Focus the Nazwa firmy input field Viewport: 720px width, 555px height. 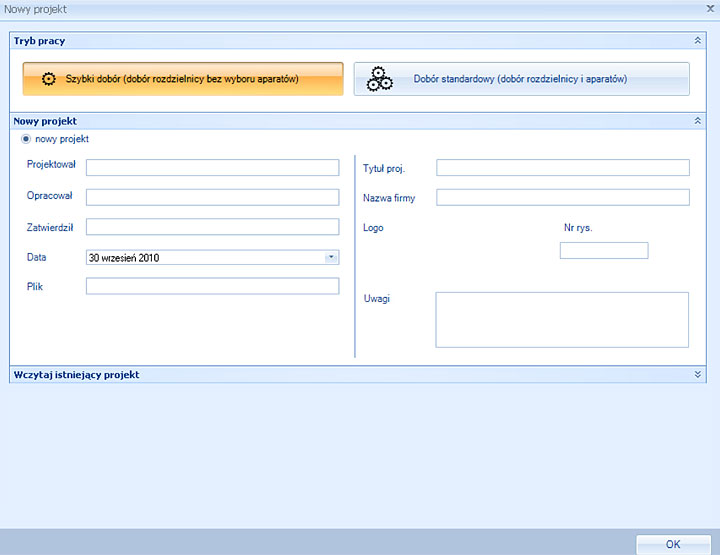pos(563,197)
